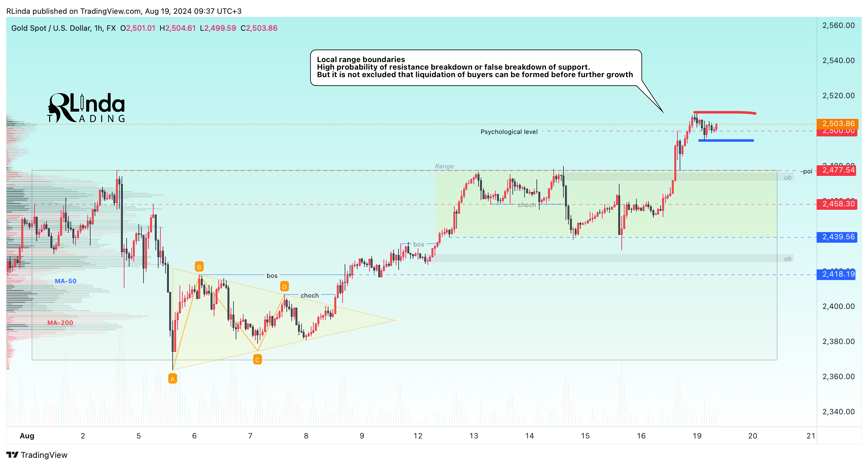The height and width of the screenshot is (466, 868).
Task: Click the 'MA-50' label
Action: pyautogui.click(x=66, y=281)
